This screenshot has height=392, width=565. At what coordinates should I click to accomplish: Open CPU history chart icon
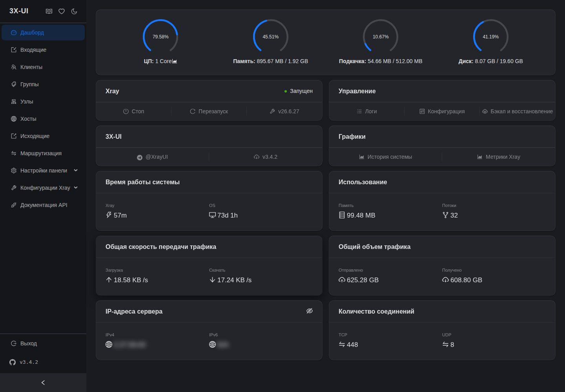pyautogui.click(x=175, y=62)
